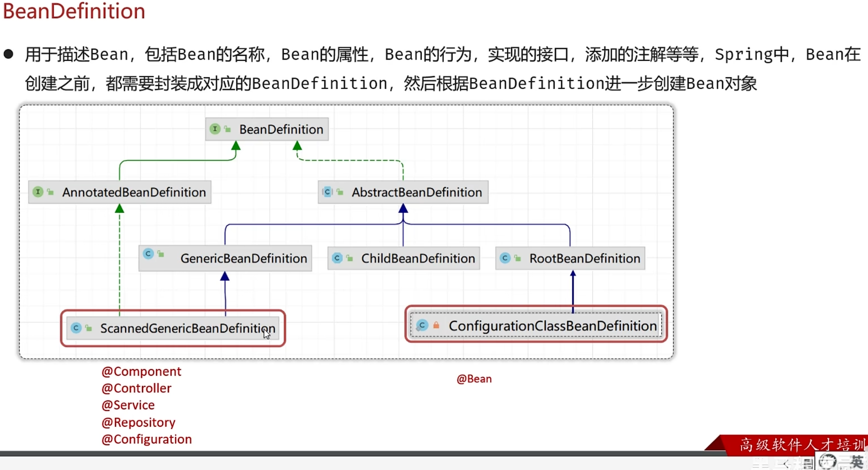Click the red @Bean annotation label

point(474,379)
